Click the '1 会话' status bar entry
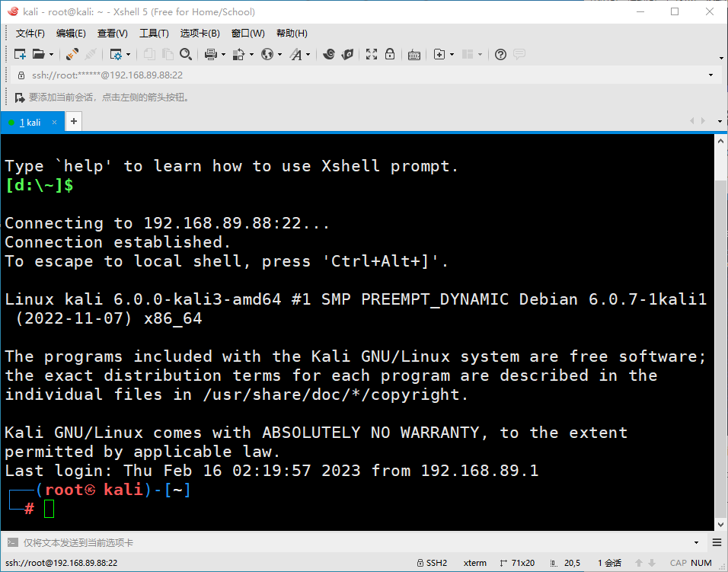 (610, 563)
